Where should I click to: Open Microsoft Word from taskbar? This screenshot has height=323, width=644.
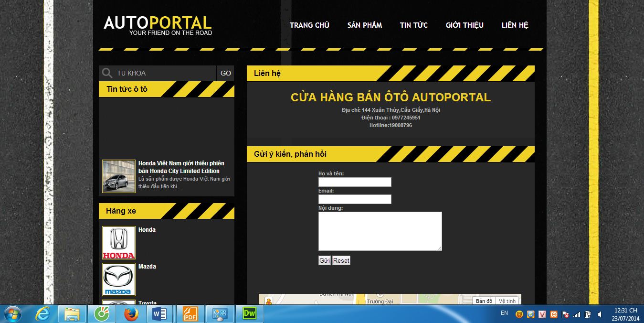coord(160,314)
